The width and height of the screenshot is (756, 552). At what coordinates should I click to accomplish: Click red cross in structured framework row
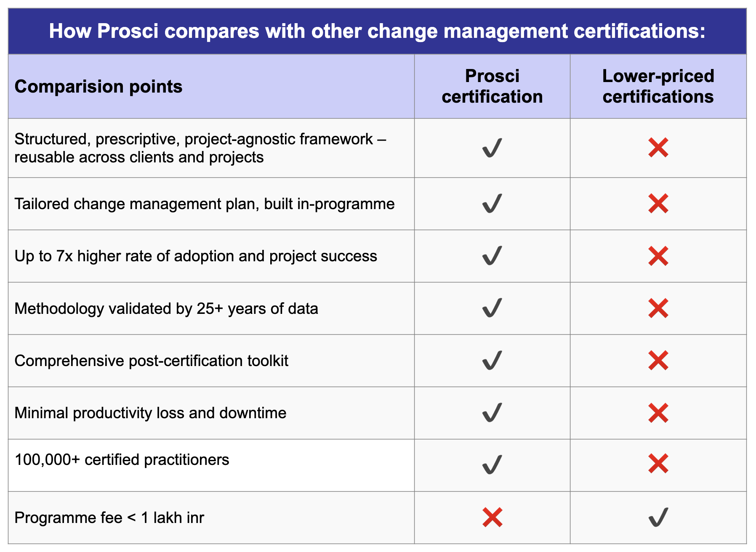(658, 148)
